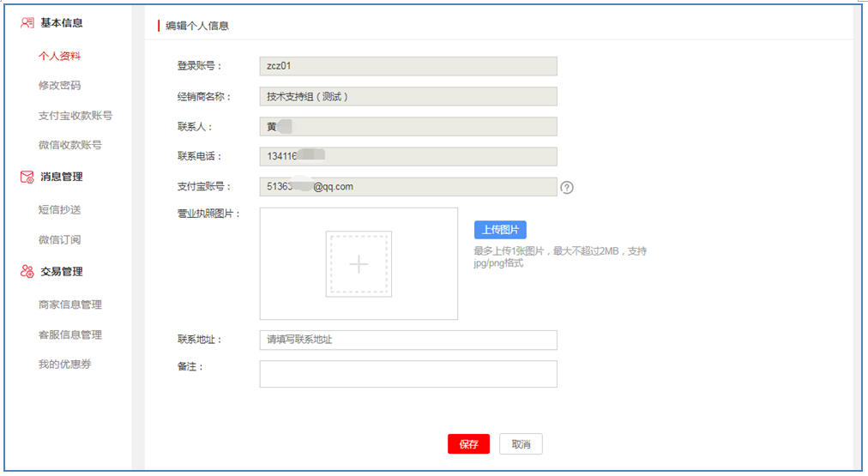868x476 pixels.
Task: Click the 交易管理 section icon
Action: pyautogui.click(x=27, y=271)
